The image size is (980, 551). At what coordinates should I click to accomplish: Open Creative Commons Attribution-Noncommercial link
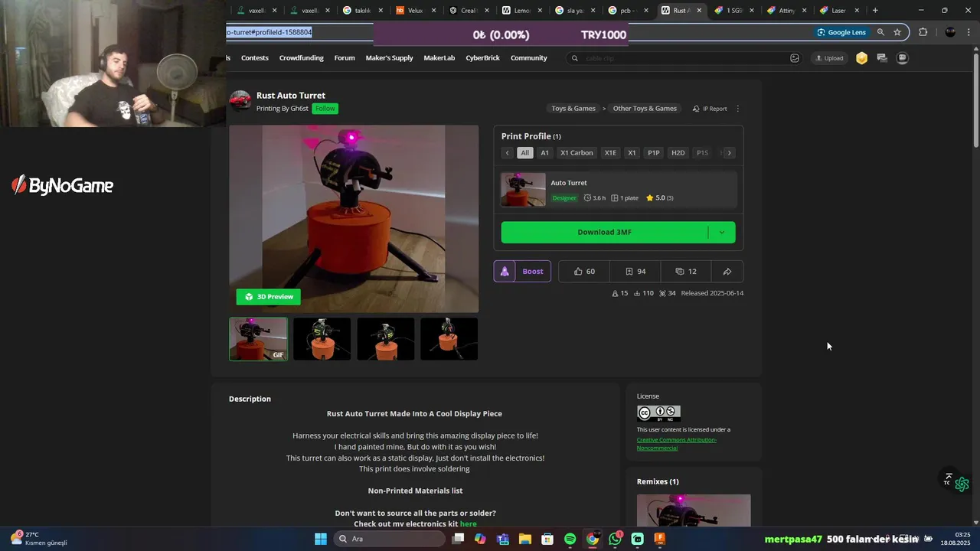click(677, 444)
